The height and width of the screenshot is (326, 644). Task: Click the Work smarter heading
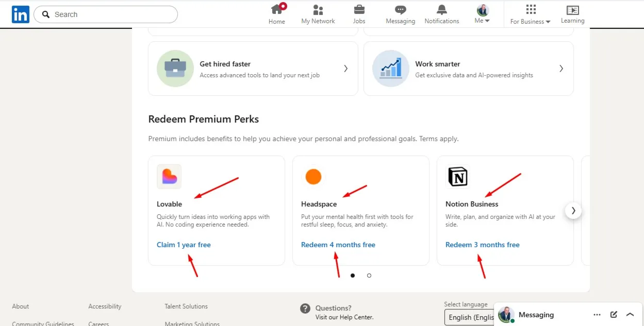tap(438, 64)
